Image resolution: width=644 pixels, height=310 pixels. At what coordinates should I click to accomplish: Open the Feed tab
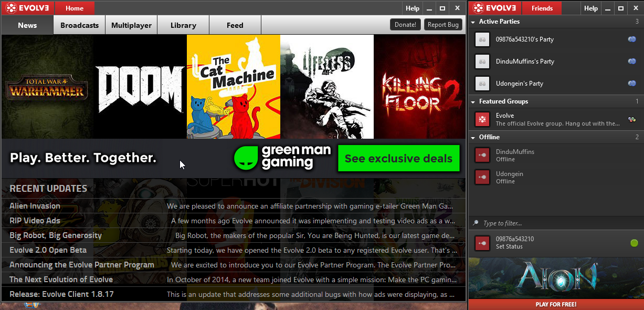[x=235, y=25]
